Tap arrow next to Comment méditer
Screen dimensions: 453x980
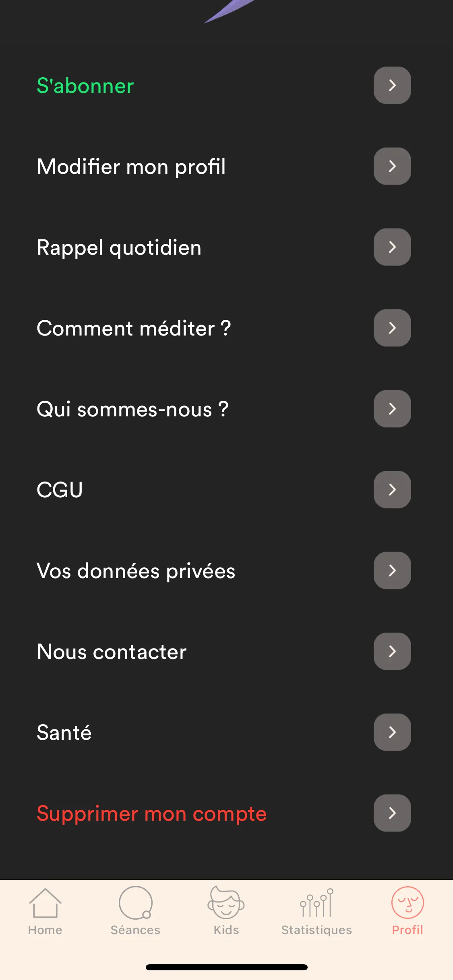tap(392, 328)
